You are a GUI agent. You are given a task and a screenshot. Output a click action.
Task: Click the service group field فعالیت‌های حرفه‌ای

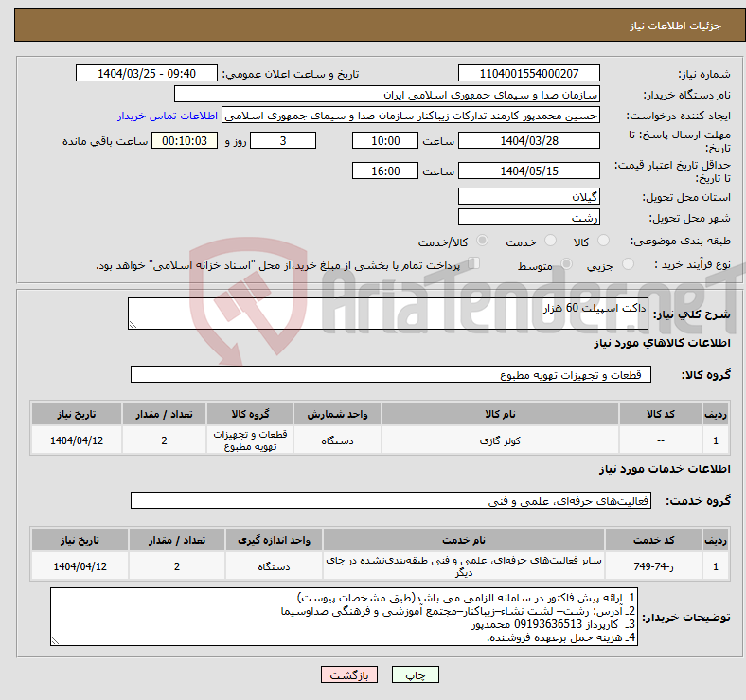[391, 500]
